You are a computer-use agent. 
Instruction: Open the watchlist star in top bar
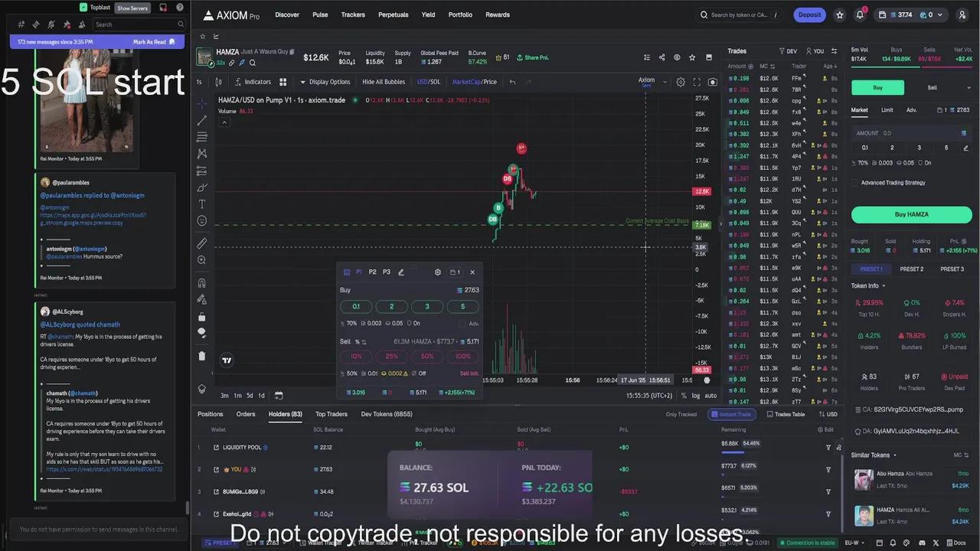pos(840,15)
